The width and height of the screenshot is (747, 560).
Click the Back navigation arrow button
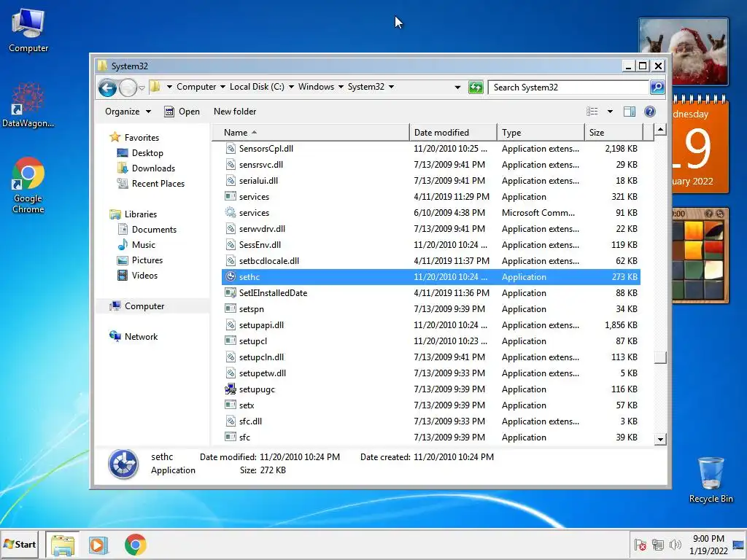click(107, 87)
